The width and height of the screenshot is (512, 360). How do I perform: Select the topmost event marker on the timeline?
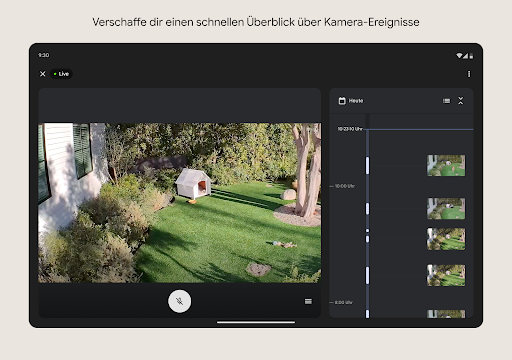click(x=367, y=165)
